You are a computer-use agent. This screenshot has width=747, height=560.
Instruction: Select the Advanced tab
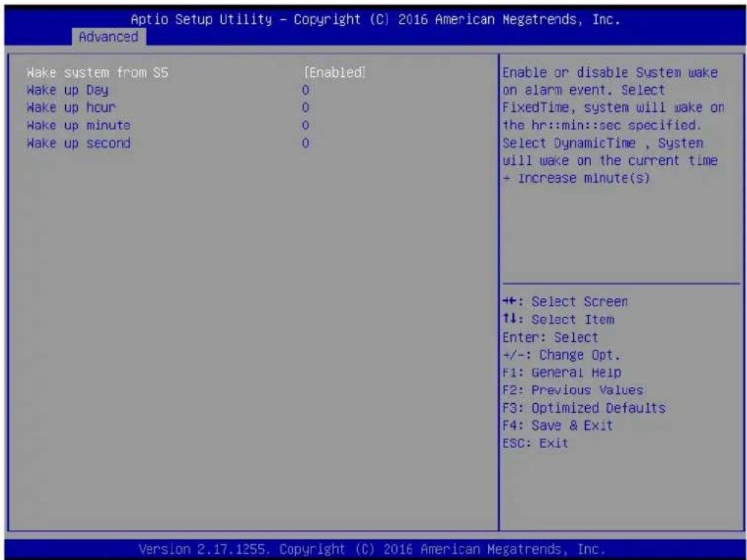coord(109,37)
